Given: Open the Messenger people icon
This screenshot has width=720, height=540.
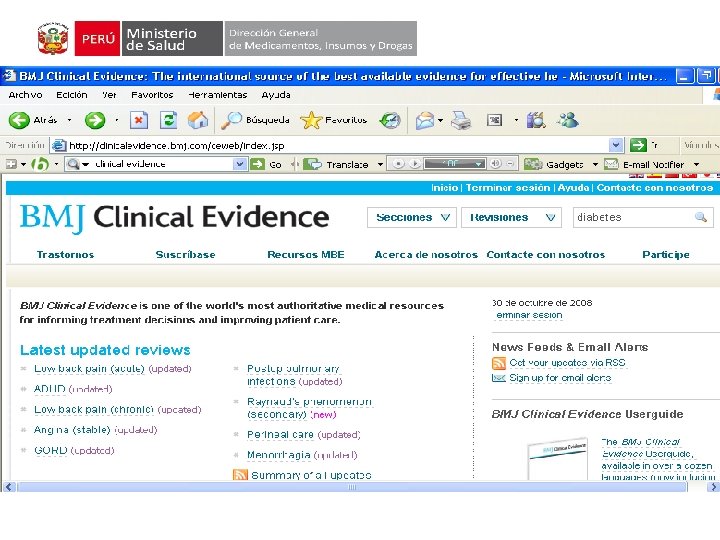Looking at the screenshot, I should (x=568, y=120).
